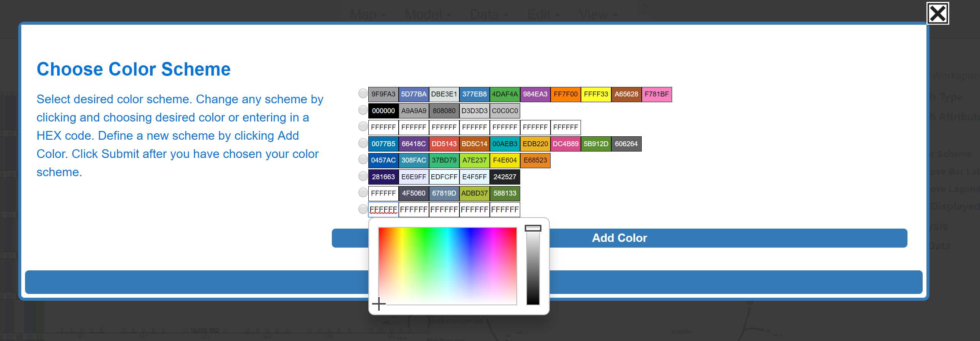Close the Choose Color Scheme dialog
The image size is (980, 341).
click(x=937, y=14)
